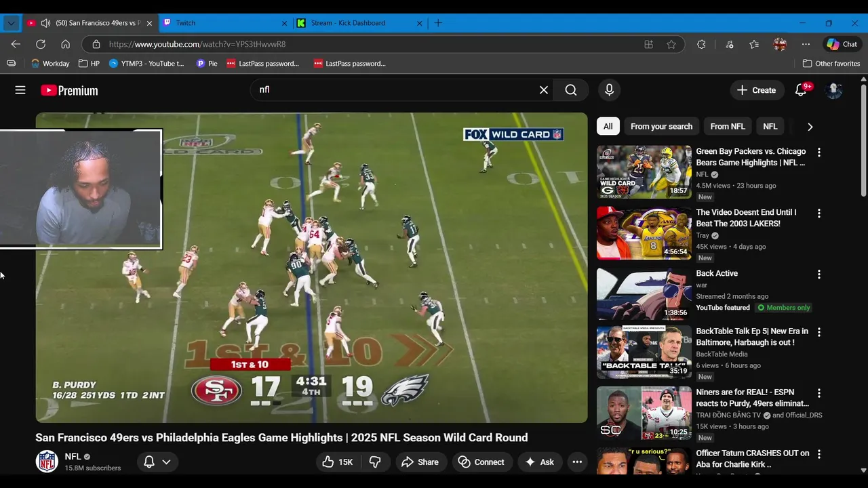
Task: Like the 49ers vs Eagles video
Action: pos(338,462)
